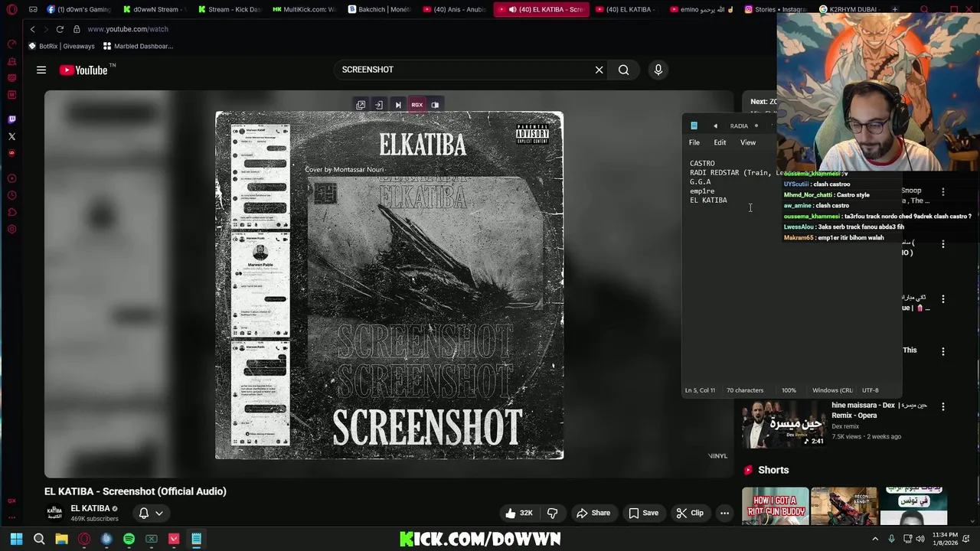Select the RADIA tab in Notepad
The image size is (980, 551).
tap(739, 126)
